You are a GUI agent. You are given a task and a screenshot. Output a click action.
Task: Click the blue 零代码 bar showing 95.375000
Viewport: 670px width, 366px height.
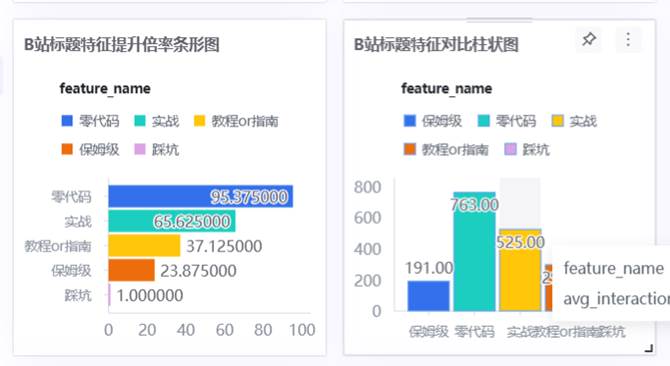tap(200, 196)
